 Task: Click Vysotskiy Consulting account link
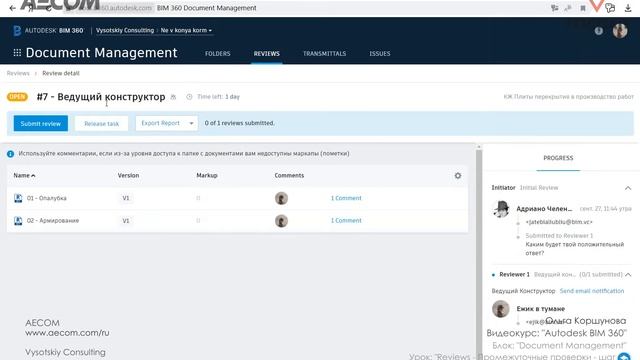click(x=125, y=31)
